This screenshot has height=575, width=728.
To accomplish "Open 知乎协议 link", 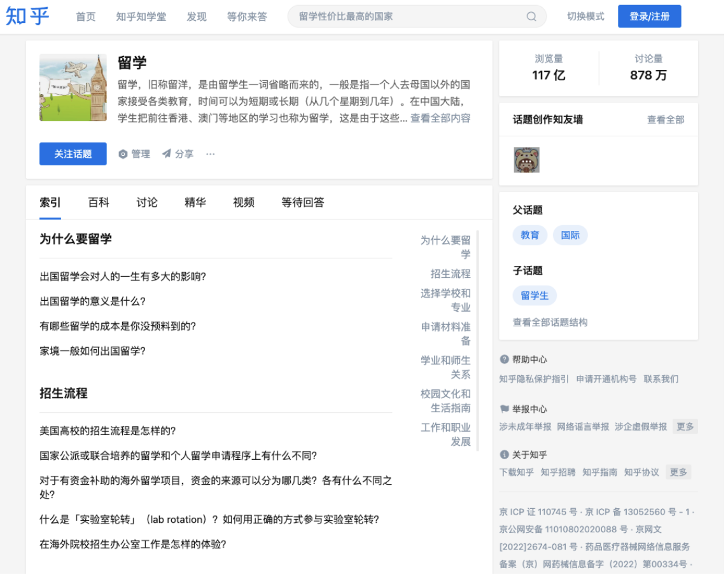I will pos(645,475).
